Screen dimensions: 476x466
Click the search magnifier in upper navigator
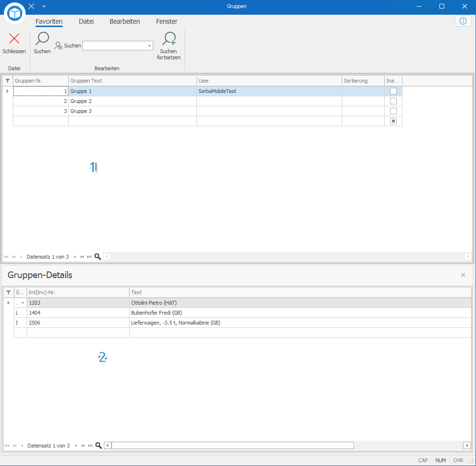[97, 257]
